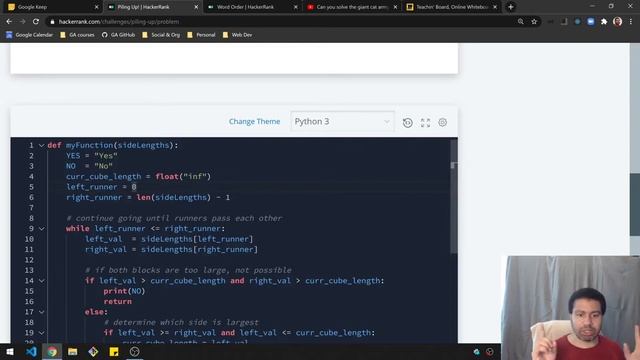Click code line 4 with float("inf")
Image resolution: width=640 pixels, height=360 pixels.
[x=138, y=177]
